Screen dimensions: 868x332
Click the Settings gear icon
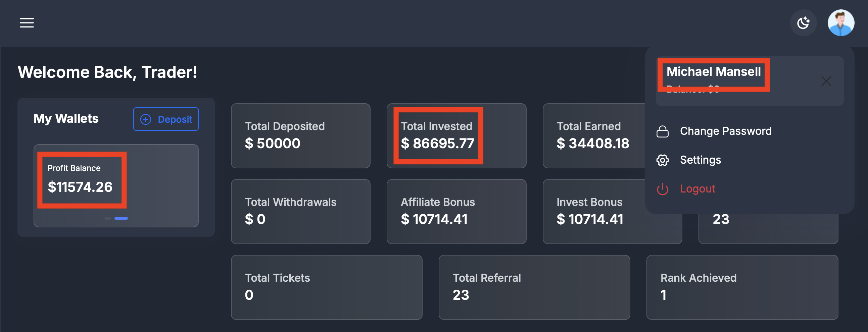pos(662,160)
